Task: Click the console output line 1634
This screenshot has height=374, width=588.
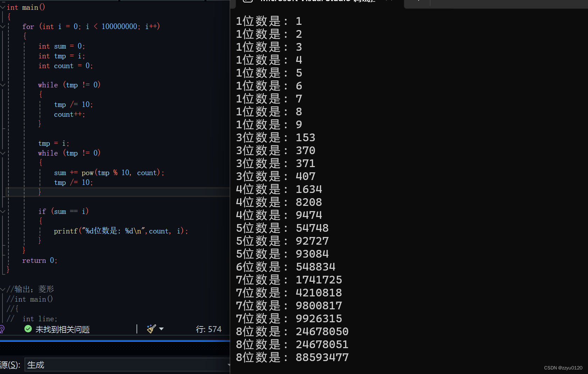Action: tap(279, 189)
